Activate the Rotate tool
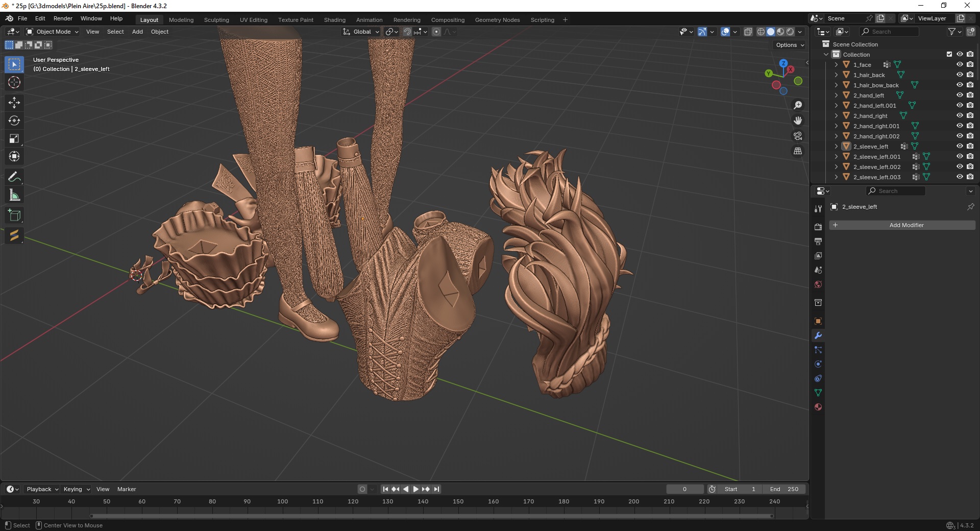980x531 pixels. 14,120
